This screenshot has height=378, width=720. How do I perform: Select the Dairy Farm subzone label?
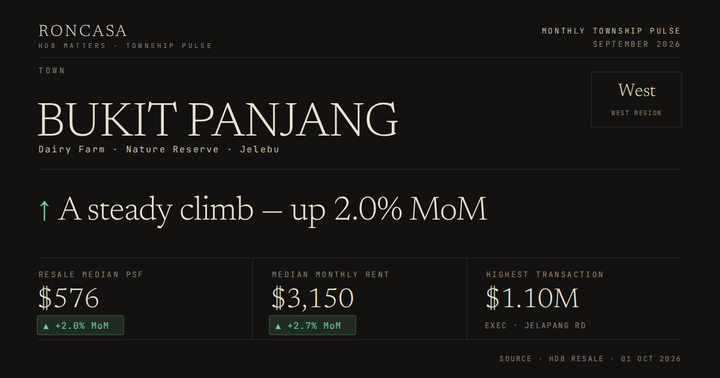[72, 149]
